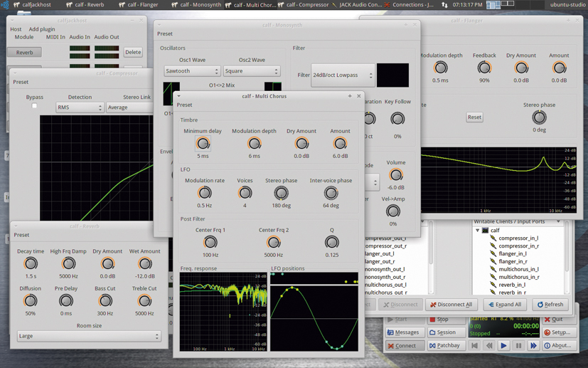Click the Minimum delay knob in Multi Chorus
This screenshot has width=588, height=368.
click(203, 144)
